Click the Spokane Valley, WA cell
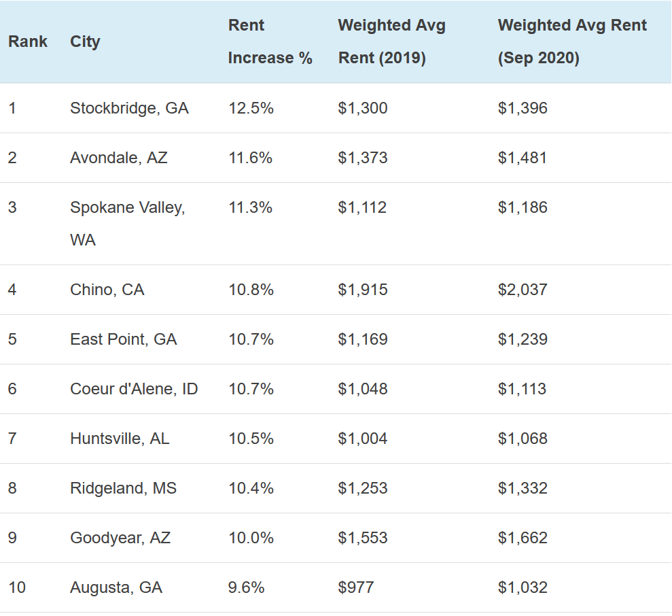 pyautogui.click(x=127, y=223)
